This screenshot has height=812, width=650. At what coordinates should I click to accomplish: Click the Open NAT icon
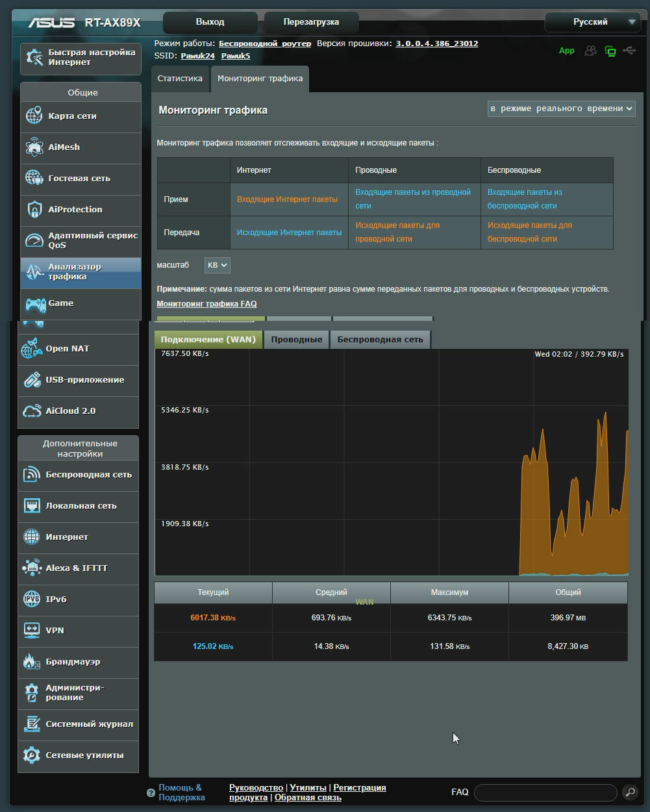point(31,349)
